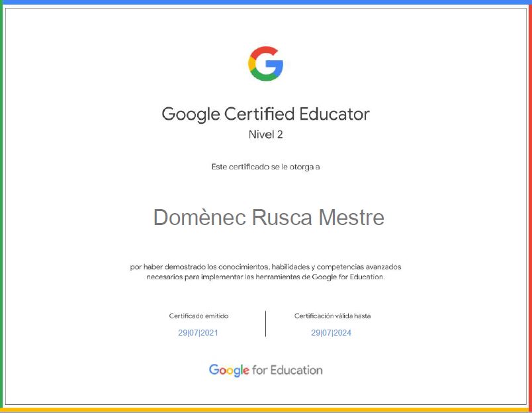Screen dimensions: 532x413
Task: Click 'Este certificado se le otorga a' text
Action: [265, 167]
